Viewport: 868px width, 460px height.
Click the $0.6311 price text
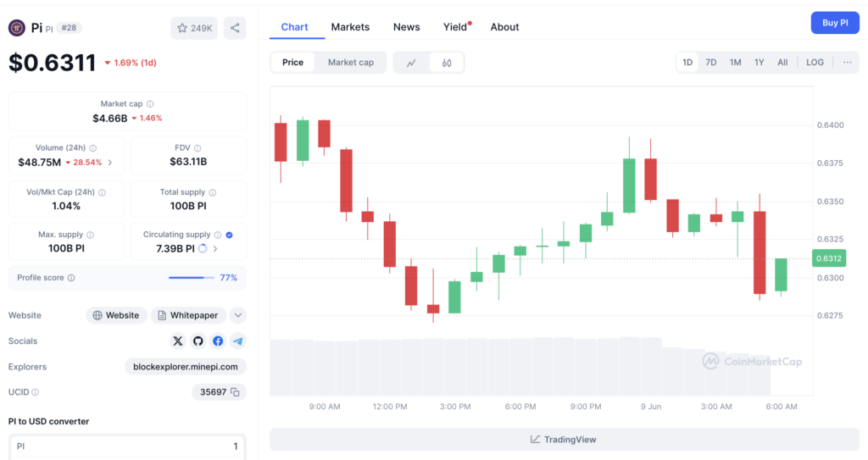[52, 63]
